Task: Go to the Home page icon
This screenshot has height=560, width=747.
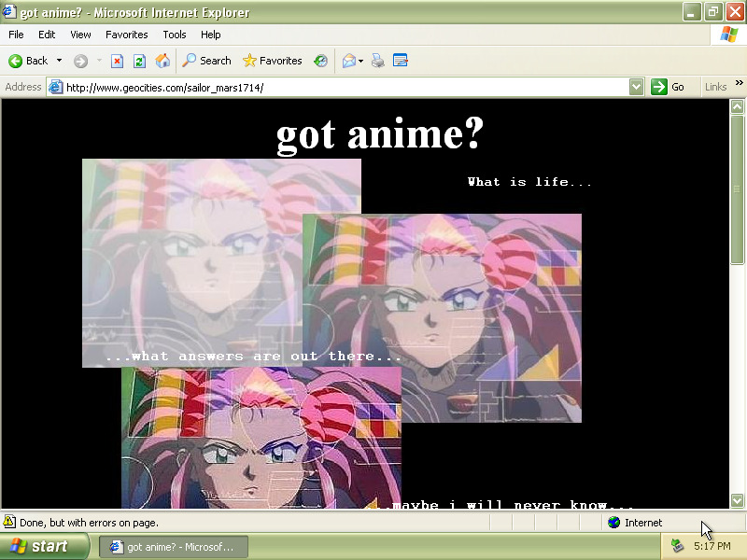Action: (x=162, y=61)
